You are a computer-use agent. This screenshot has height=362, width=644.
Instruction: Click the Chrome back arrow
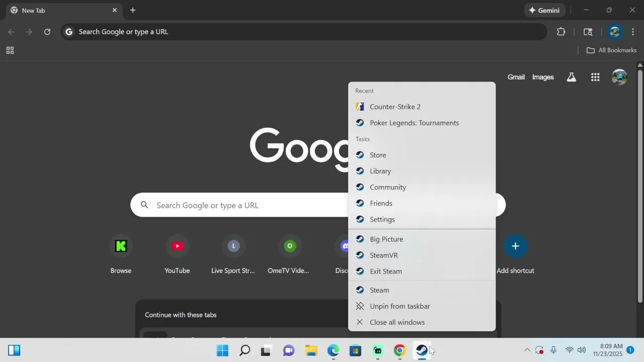(x=11, y=32)
